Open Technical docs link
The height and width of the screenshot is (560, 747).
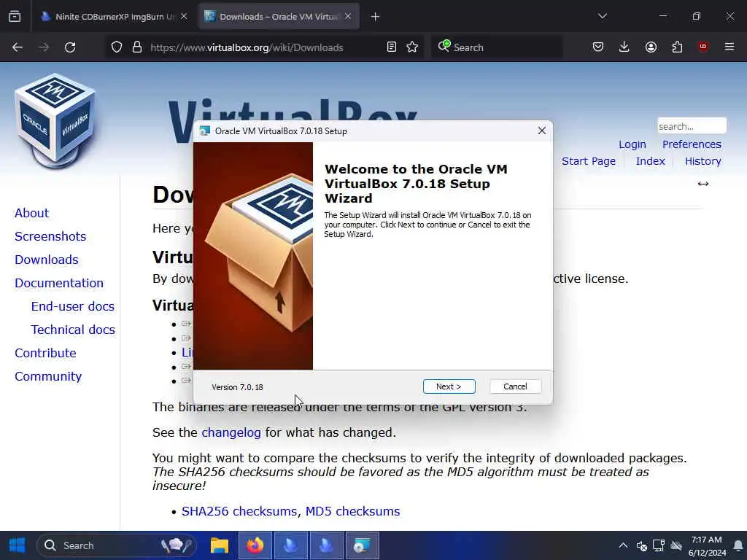pyautogui.click(x=72, y=330)
